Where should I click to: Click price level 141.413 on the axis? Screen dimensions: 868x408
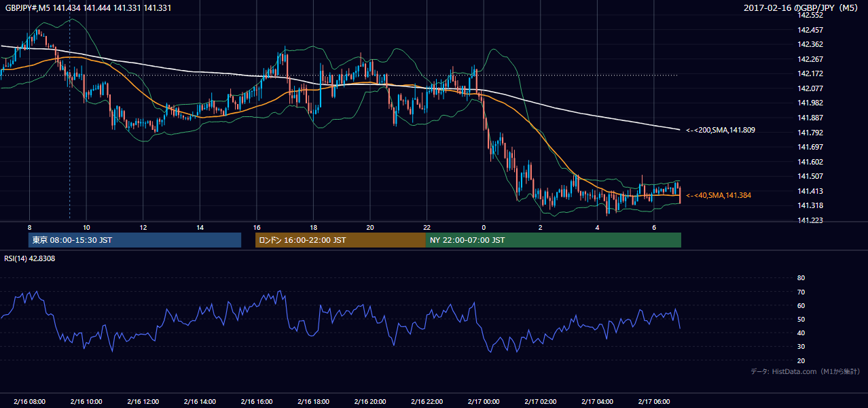811,191
